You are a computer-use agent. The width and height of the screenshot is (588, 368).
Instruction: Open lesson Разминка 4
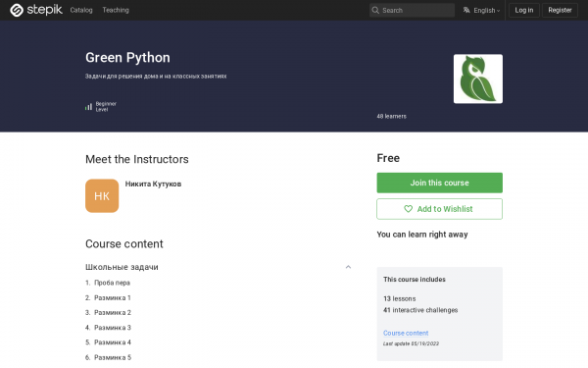click(113, 342)
